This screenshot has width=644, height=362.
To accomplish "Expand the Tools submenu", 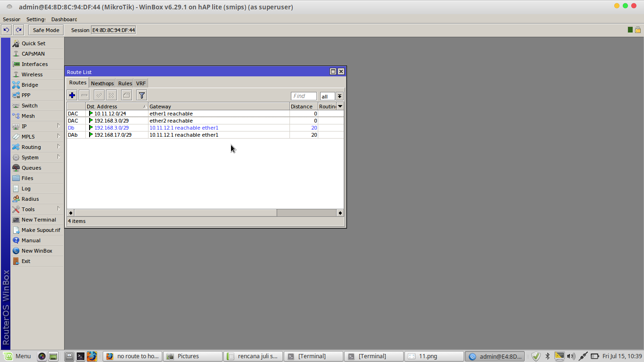I will click(x=37, y=209).
